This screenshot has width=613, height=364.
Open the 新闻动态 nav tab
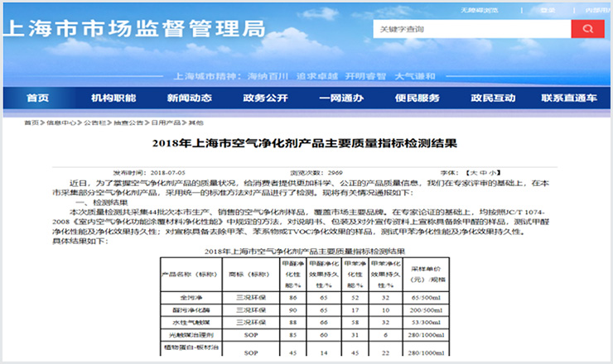pyautogui.click(x=189, y=98)
